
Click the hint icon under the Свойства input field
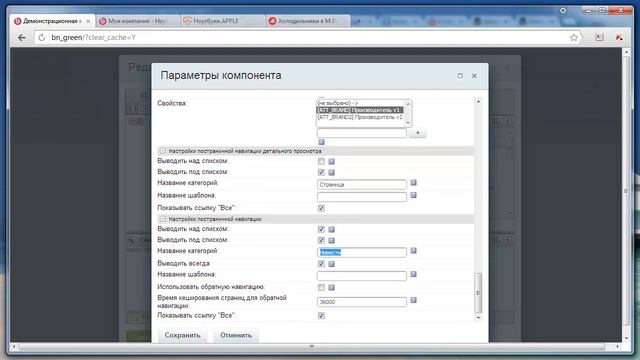coord(321,142)
